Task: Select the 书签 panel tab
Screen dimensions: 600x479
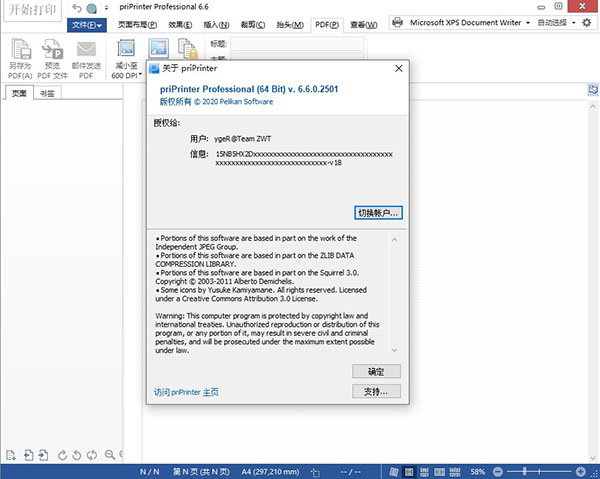Action: click(x=47, y=93)
